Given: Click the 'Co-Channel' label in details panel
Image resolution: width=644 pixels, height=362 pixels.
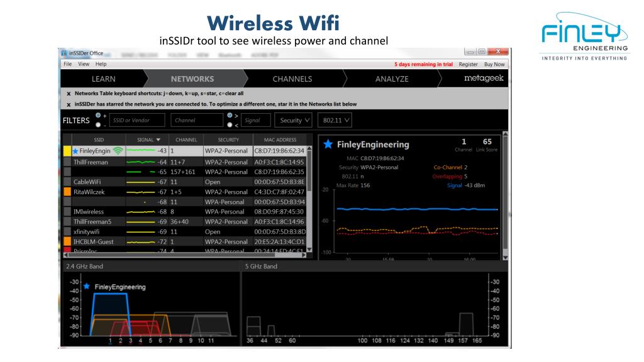Looking at the screenshot, I should tap(448, 167).
